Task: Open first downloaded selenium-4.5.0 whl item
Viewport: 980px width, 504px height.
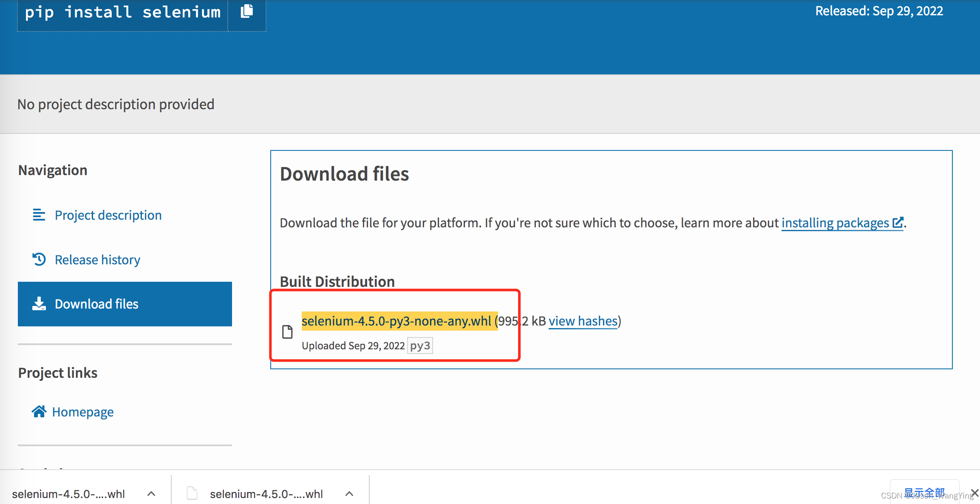Action: (68, 494)
